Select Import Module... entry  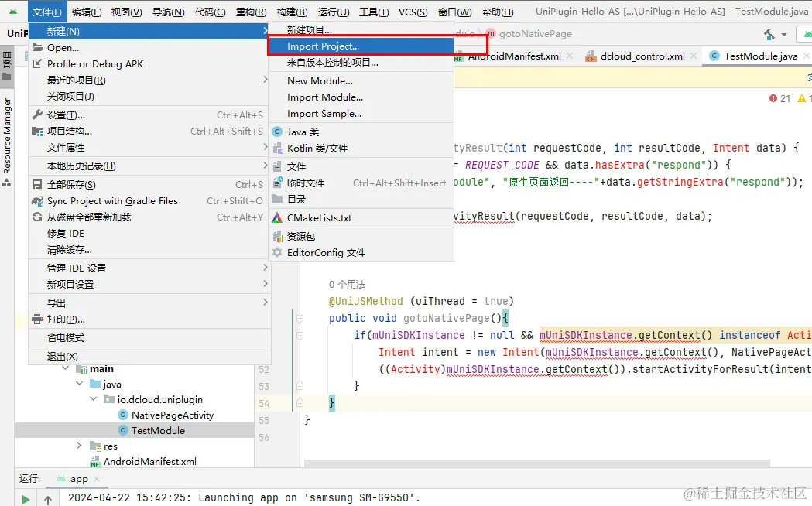pos(361,97)
